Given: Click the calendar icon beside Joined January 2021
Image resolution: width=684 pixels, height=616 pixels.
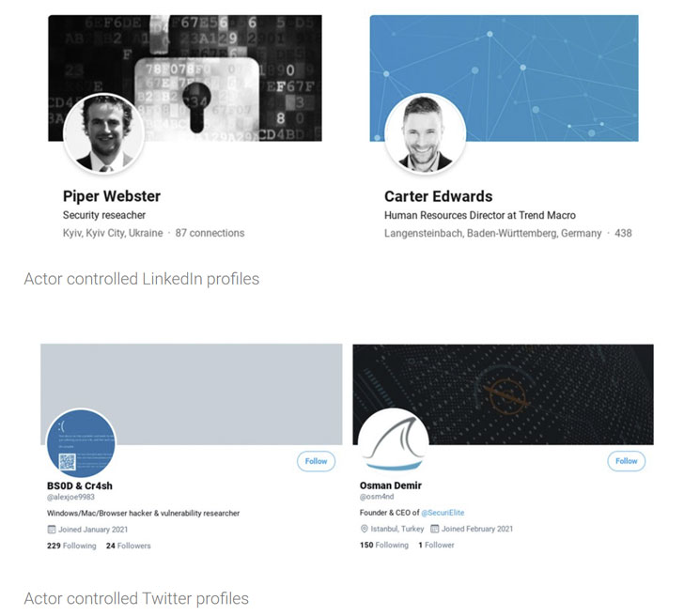Looking at the screenshot, I should 51,530.
